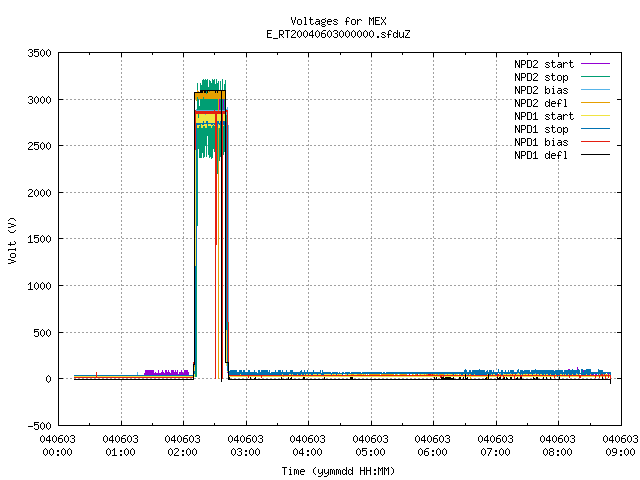Click the "Time (yymmdd HH:MM)" axis label

click(338, 471)
